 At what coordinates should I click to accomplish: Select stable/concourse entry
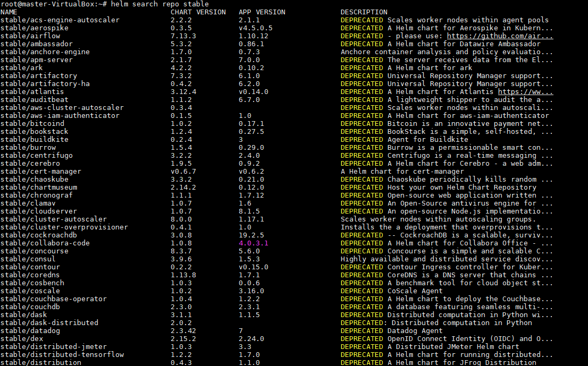point(35,251)
